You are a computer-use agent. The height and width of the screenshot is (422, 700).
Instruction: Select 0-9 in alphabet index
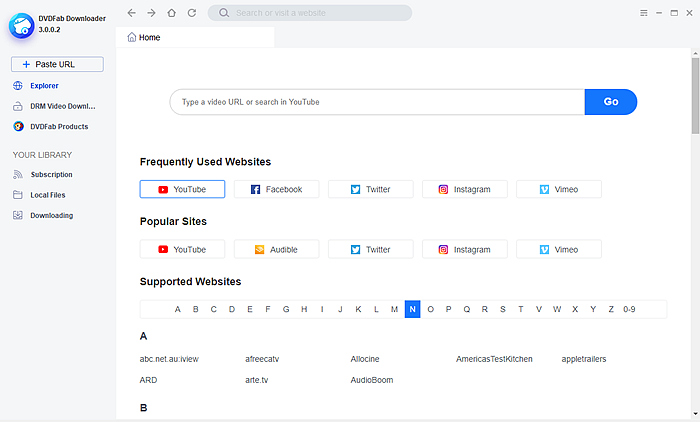(x=629, y=309)
